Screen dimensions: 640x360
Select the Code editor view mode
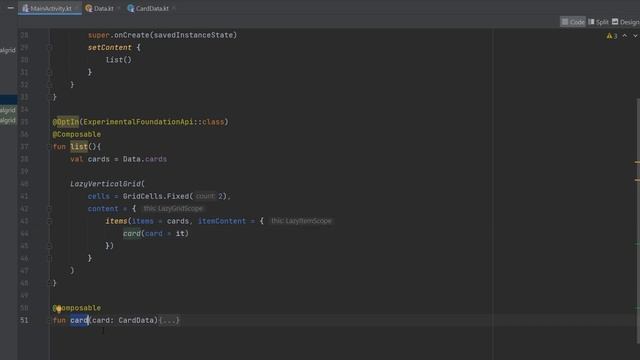tap(573, 22)
